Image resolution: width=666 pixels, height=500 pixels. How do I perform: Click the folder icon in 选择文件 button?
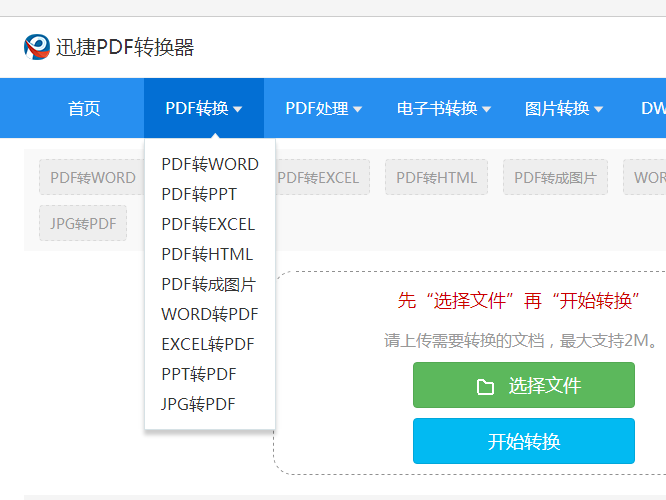tap(485, 387)
